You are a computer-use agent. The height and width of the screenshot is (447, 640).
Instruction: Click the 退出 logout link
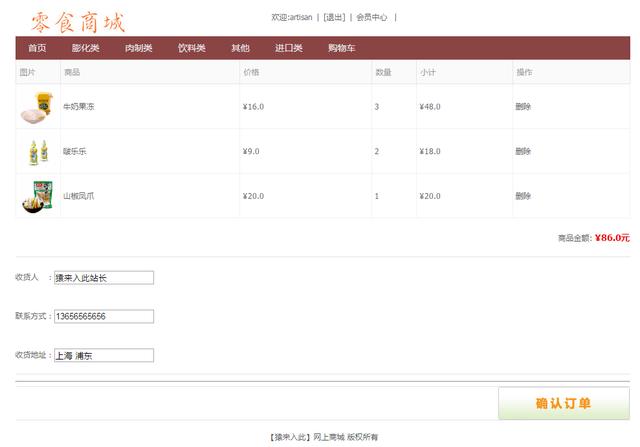tap(335, 17)
